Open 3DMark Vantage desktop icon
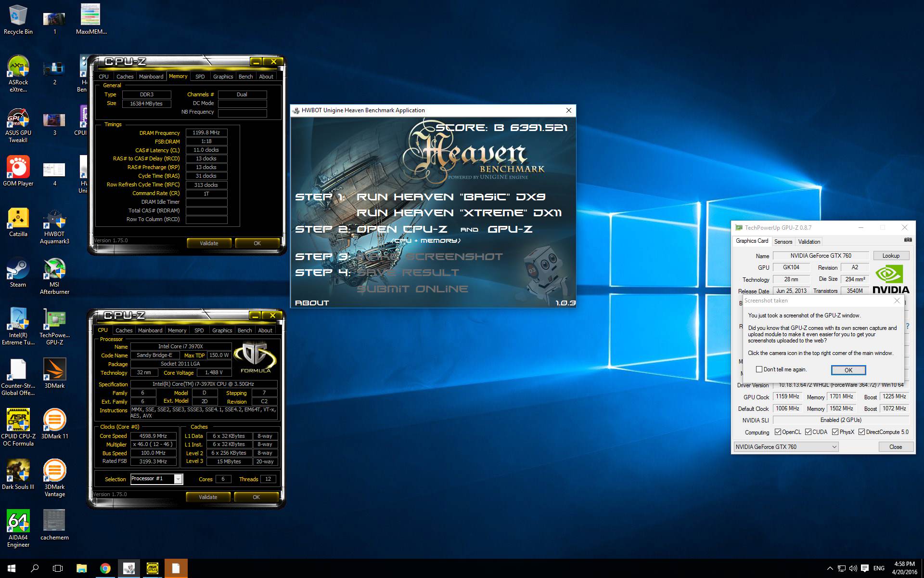 (x=54, y=478)
